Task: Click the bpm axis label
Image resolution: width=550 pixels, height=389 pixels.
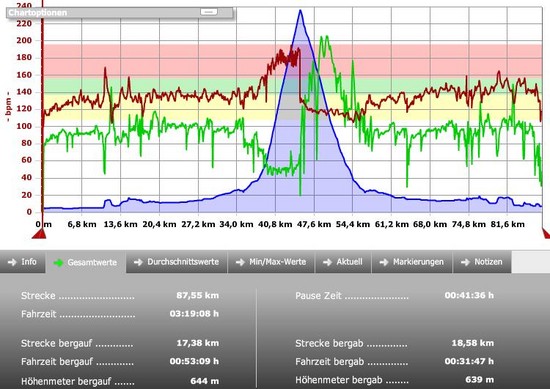Action: pyautogui.click(x=8, y=107)
